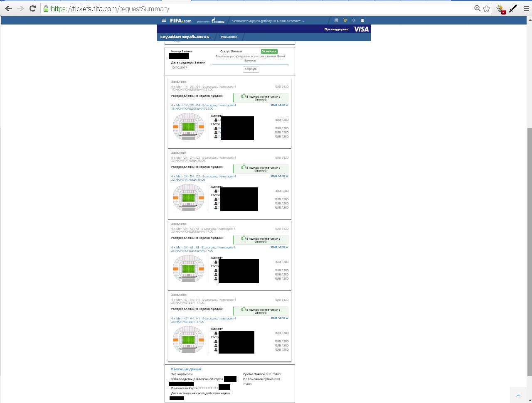Image resolution: width=532 pixels, height=403 pixels.
Task: Collapse the RUB 5120 price breakdown for Match 24
Action: 280,176
